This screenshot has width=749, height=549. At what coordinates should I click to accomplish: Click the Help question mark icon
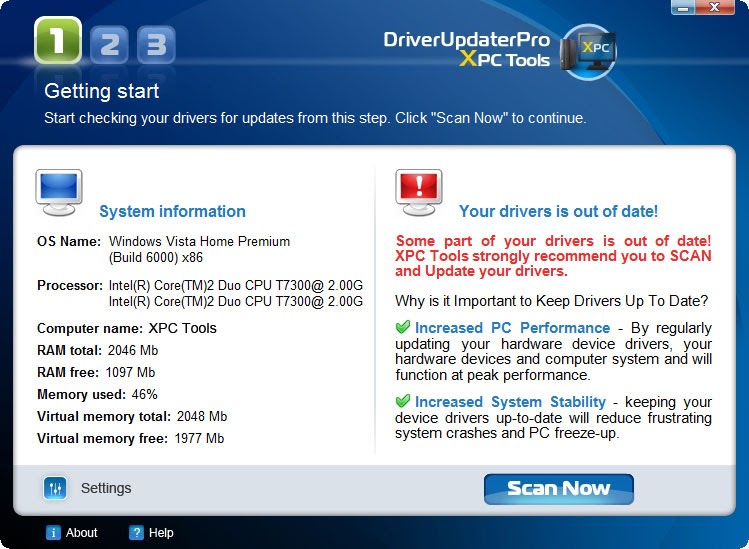point(136,532)
